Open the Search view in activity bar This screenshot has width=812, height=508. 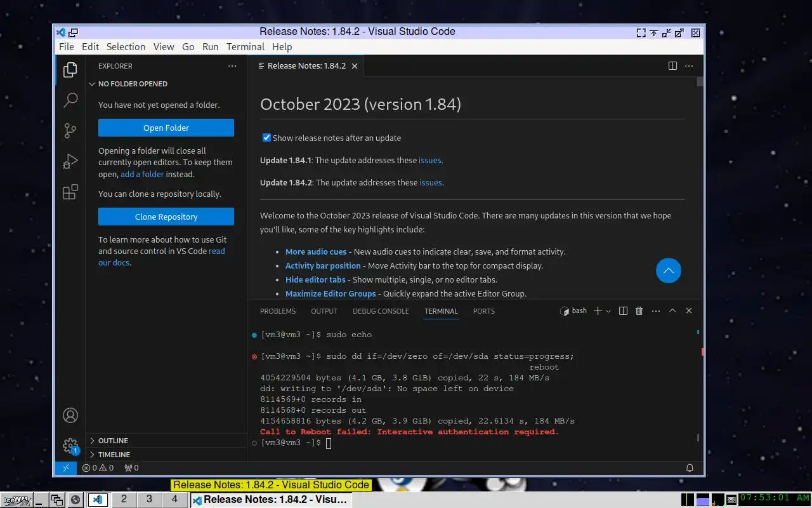[70, 100]
